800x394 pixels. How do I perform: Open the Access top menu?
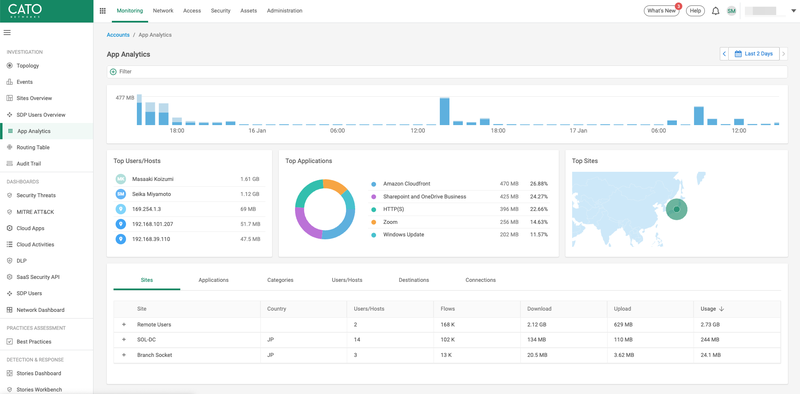click(x=192, y=11)
